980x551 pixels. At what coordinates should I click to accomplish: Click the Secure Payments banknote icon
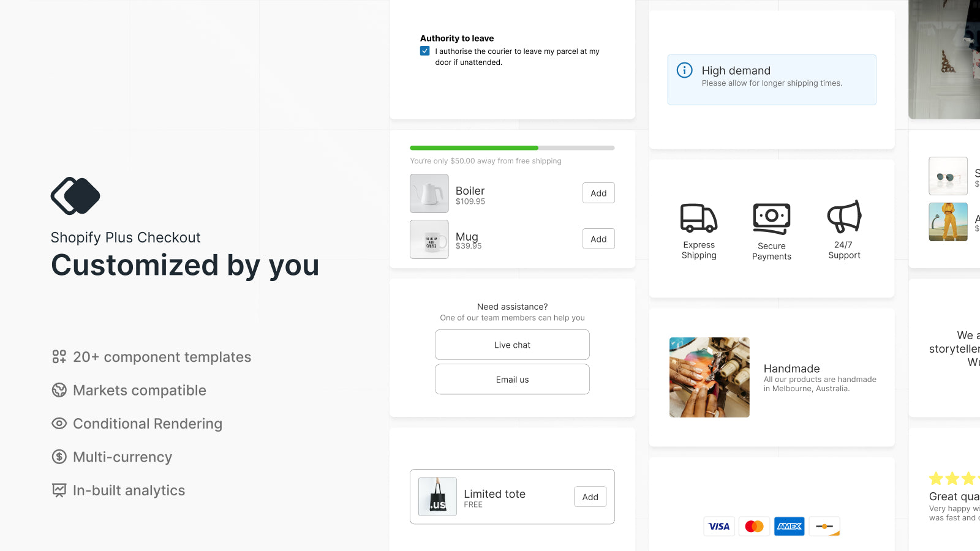771,217
